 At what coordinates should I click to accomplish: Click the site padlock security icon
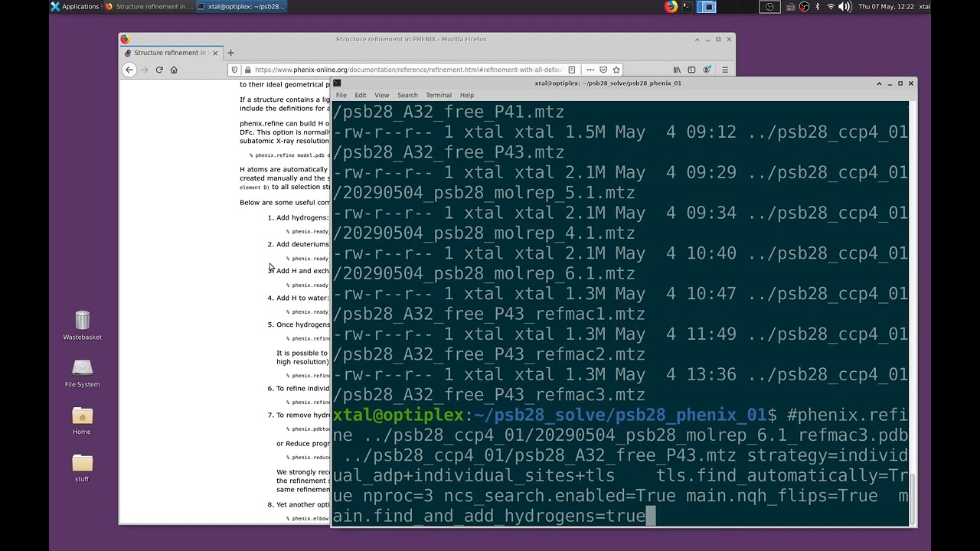pos(247,70)
